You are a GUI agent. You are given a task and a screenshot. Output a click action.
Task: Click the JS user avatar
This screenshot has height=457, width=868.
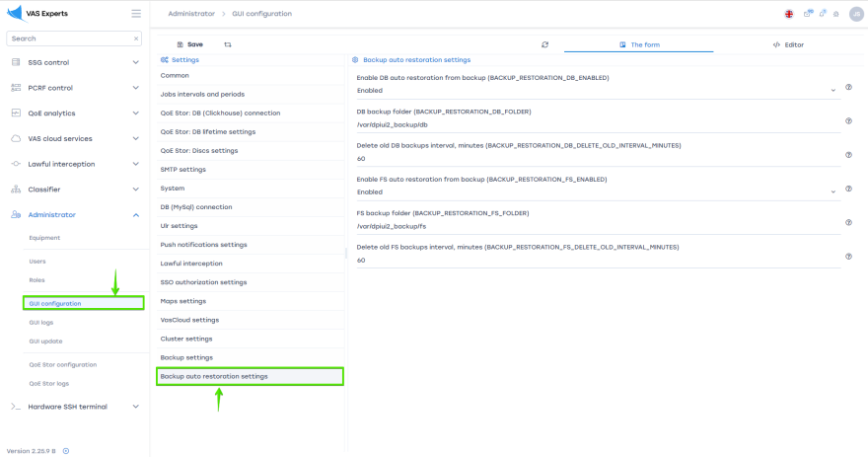click(854, 14)
